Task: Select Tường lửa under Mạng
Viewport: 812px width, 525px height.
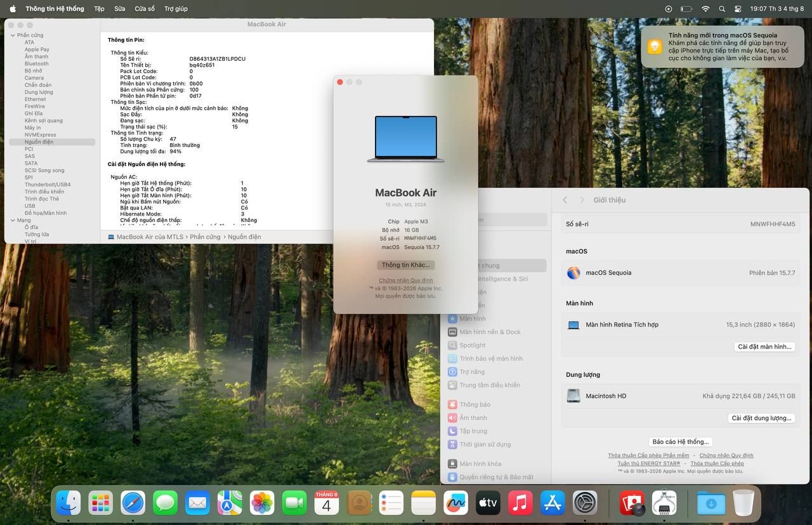Action: [x=37, y=235]
